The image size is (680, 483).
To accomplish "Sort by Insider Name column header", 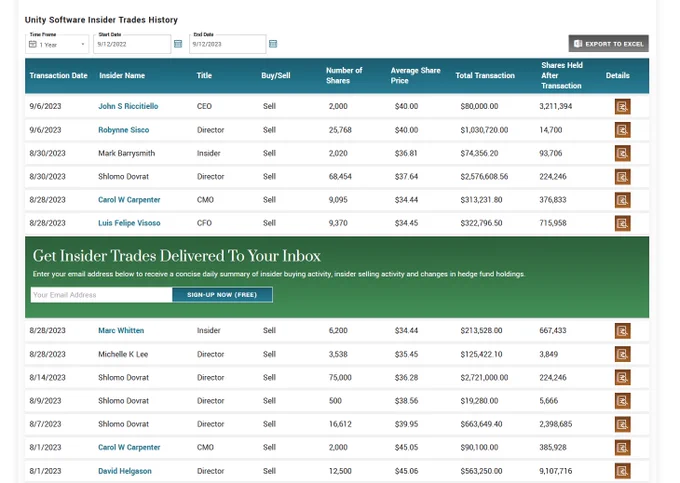I will [x=122, y=75].
